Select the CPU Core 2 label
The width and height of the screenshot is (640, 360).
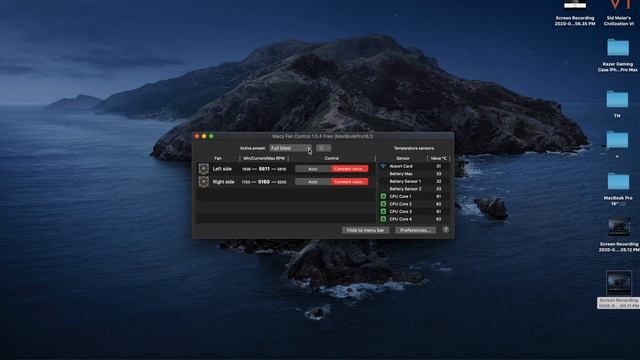click(400, 204)
